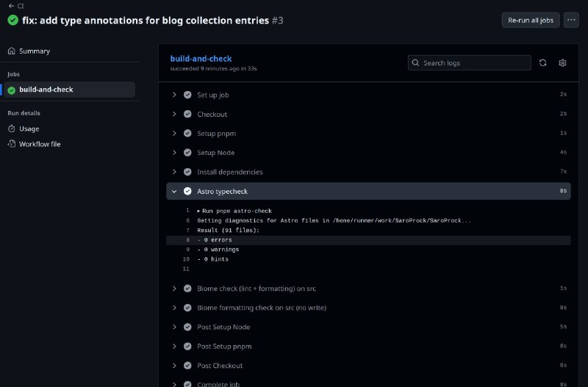This screenshot has height=387, width=588.
Task: Click the success checkmark beside Checkout step
Action: tap(187, 115)
